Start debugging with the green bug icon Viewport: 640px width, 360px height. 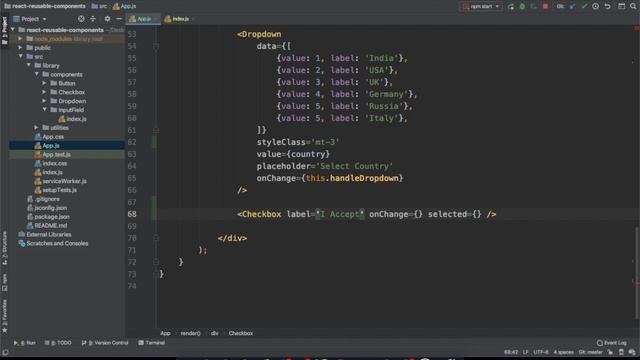click(522, 6)
